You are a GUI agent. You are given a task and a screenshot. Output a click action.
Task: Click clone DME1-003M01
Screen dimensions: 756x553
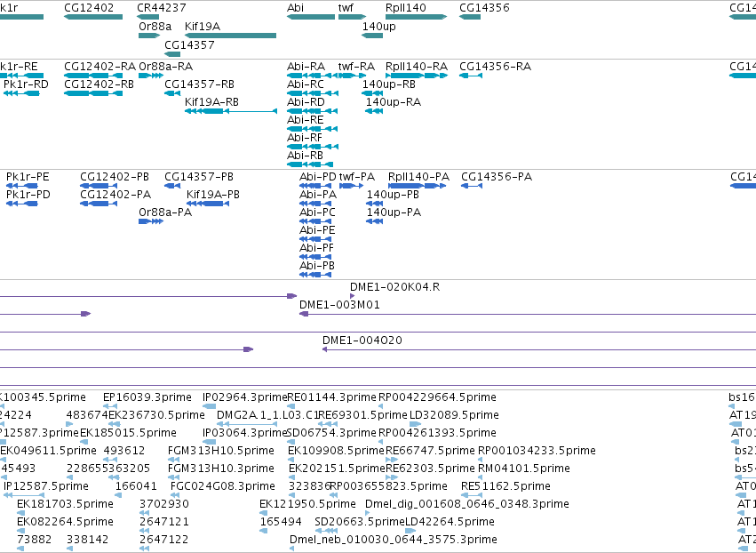tap(528, 314)
